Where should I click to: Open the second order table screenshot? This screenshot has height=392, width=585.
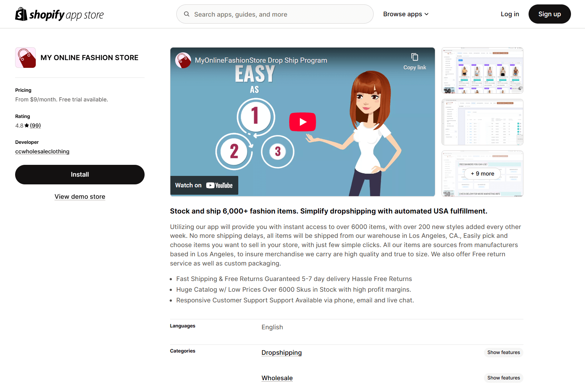(x=482, y=122)
